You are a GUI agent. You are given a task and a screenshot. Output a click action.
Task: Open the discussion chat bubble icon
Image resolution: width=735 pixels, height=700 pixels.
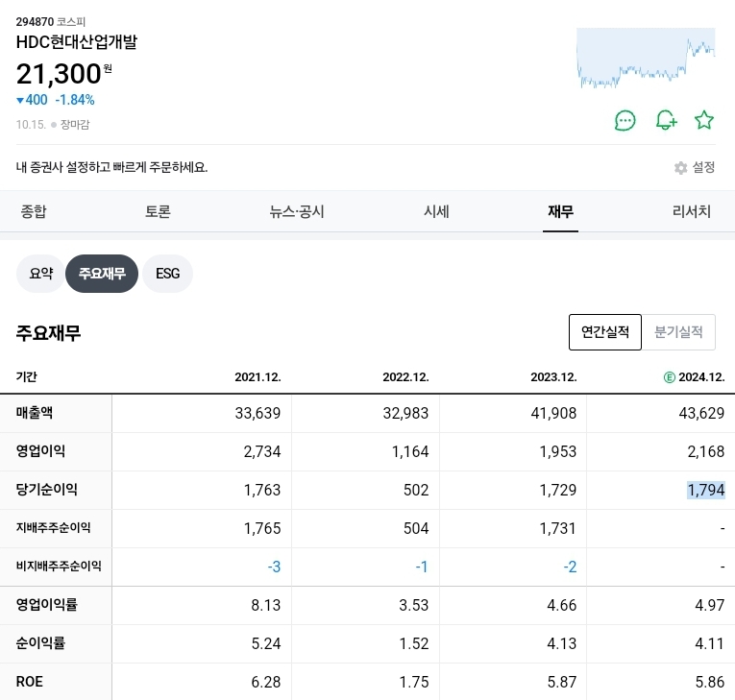625,120
